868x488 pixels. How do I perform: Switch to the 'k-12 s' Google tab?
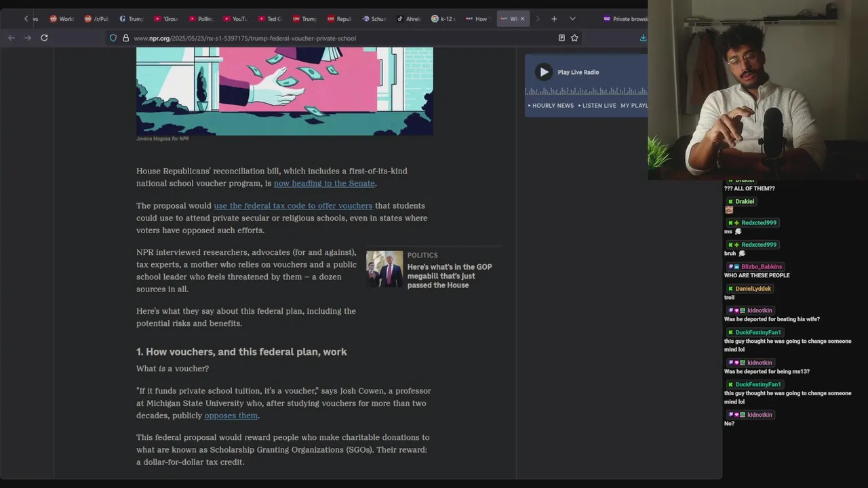pyautogui.click(x=443, y=19)
